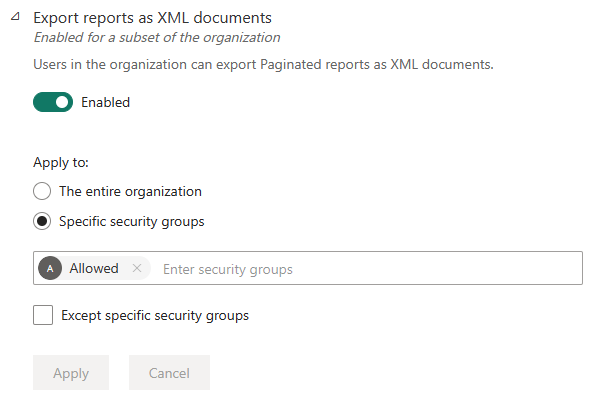Click the "Specific security groups" label text
The width and height of the screenshot is (603, 402).
tap(132, 221)
